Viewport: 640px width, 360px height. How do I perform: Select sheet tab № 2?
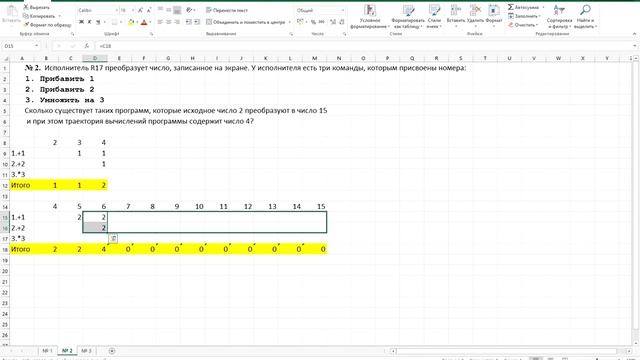coord(67,351)
